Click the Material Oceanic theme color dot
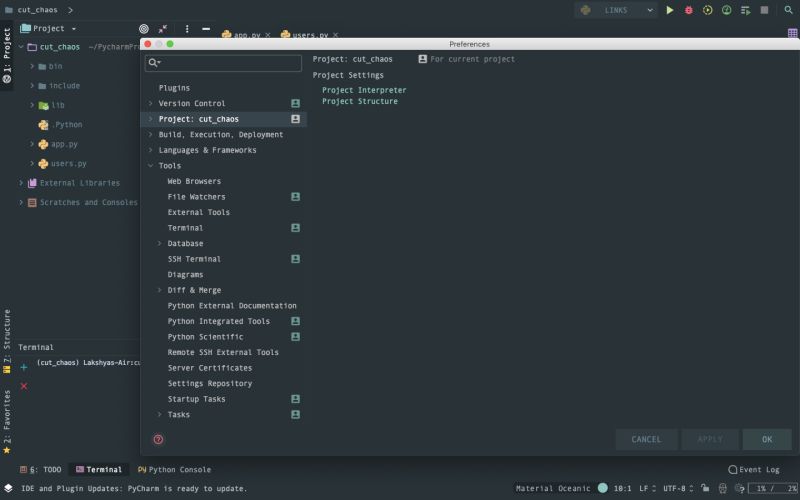The width and height of the screenshot is (800, 500). pyautogui.click(x=603, y=488)
